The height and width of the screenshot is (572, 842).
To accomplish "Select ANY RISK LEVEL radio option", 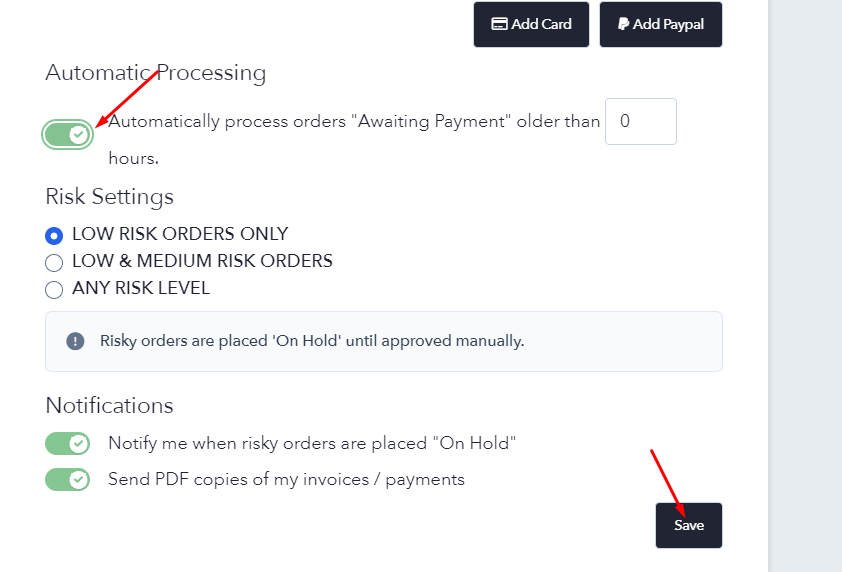I will [x=54, y=289].
